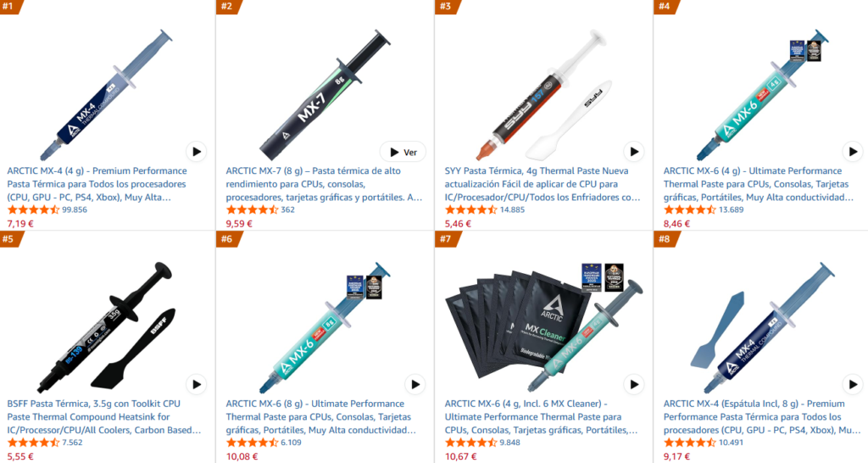
Task: Play video for MX-4 Espátula Incl 8 g
Action: coord(853,384)
